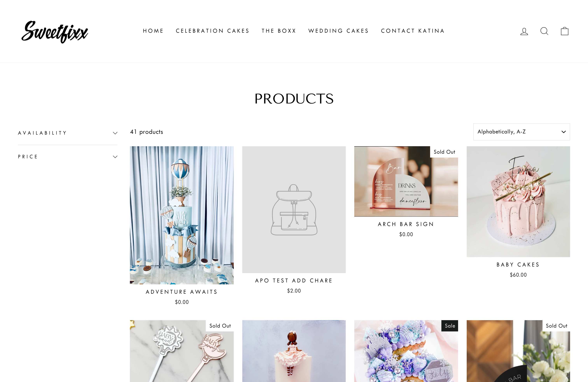Open the Alphabetically, A-Z sort dropdown
This screenshot has width=588, height=382.
tap(521, 132)
